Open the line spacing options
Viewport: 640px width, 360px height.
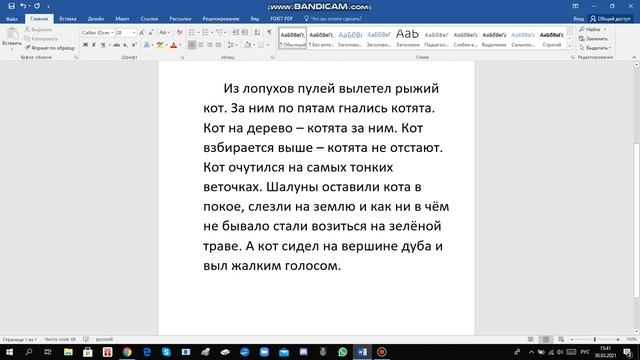tap(231, 45)
